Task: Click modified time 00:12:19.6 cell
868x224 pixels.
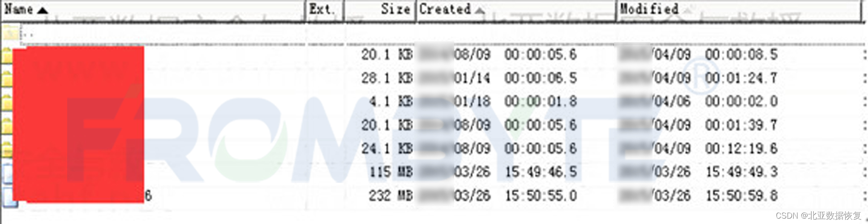Action: tap(741, 149)
